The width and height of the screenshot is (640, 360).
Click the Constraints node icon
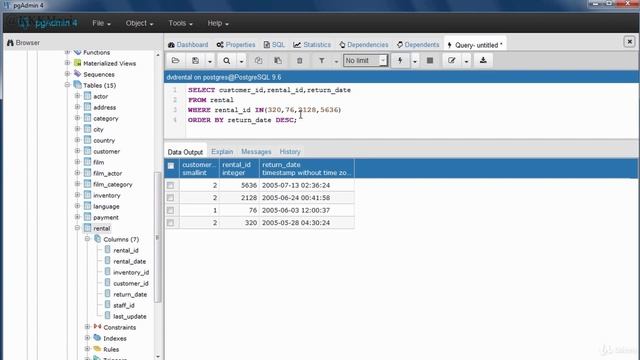(97, 327)
